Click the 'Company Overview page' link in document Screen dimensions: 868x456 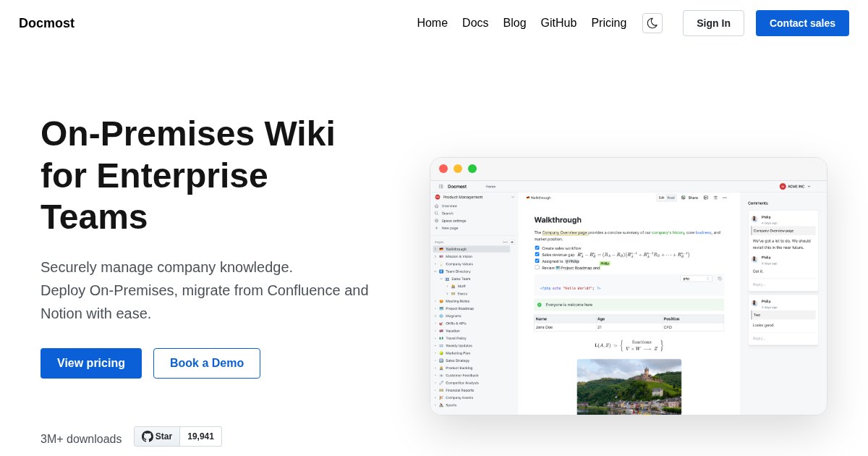pyautogui.click(x=565, y=232)
